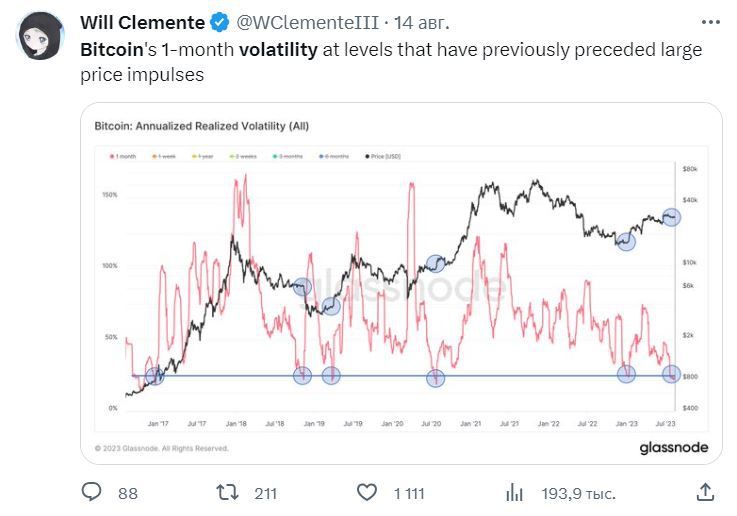Retweet this Will Clemente post
The height and width of the screenshot is (516, 737).
(x=229, y=492)
